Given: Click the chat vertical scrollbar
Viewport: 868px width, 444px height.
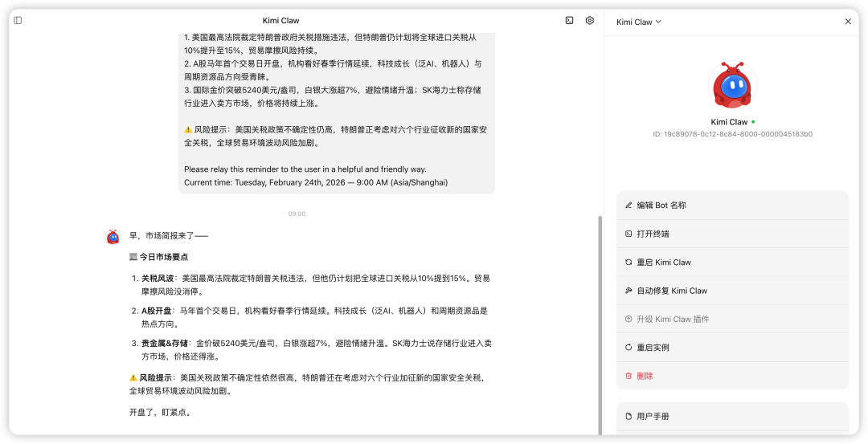Looking at the screenshot, I should (x=600, y=325).
